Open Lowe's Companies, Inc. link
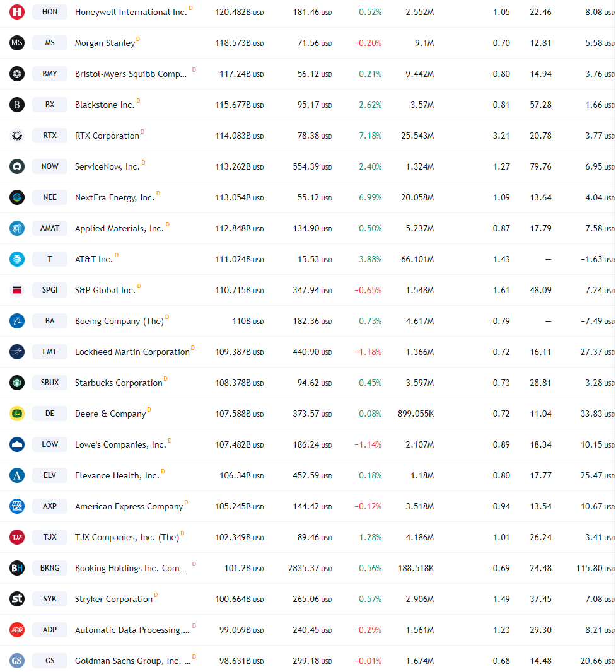The image size is (616, 672). [x=120, y=444]
